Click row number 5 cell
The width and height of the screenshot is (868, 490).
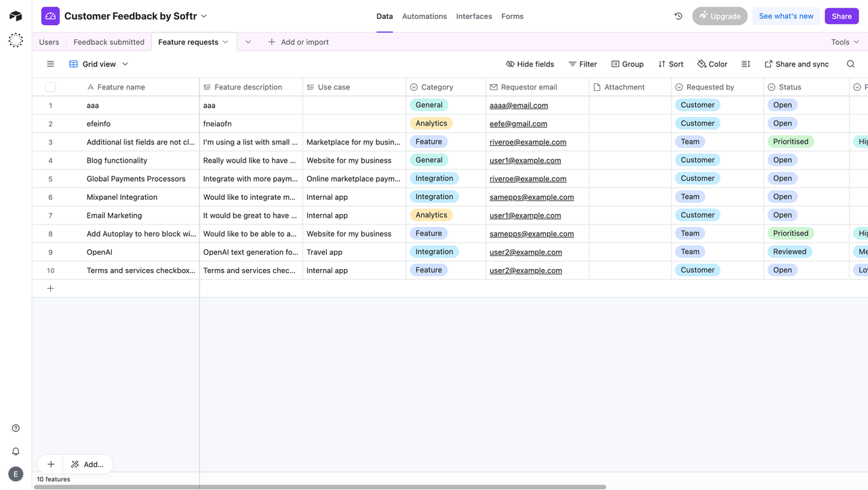tap(50, 179)
